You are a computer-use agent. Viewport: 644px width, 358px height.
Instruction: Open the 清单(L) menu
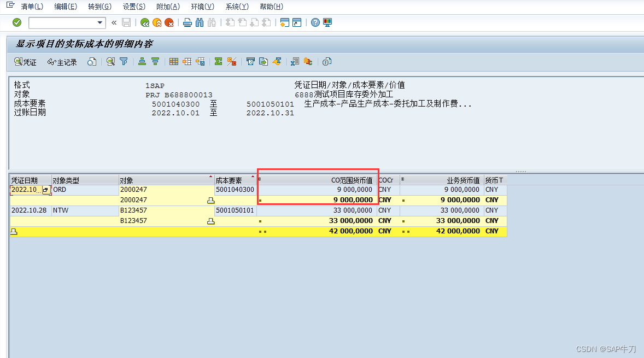[32, 7]
